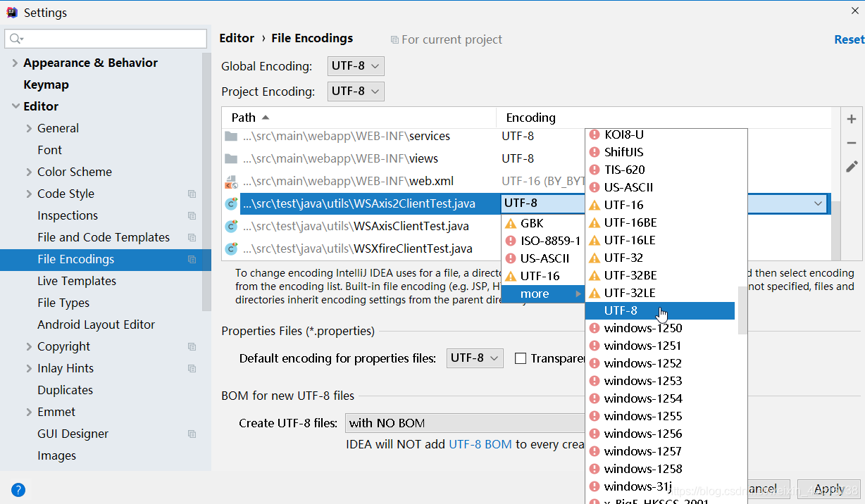The width and height of the screenshot is (865, 504).
Task: Open the File Types settings page
Action: tap(63, 303)
